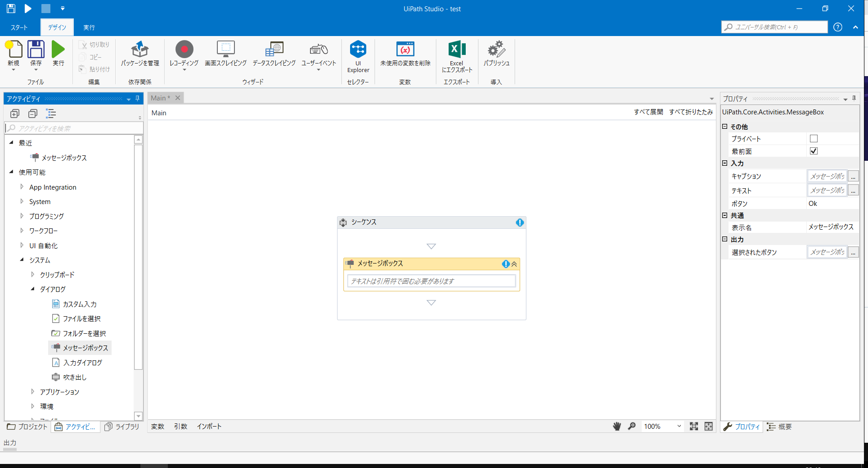Screen dimensions: 868x468
Task: Open the プロジェクト panel tab
Action: coord(27,427)
